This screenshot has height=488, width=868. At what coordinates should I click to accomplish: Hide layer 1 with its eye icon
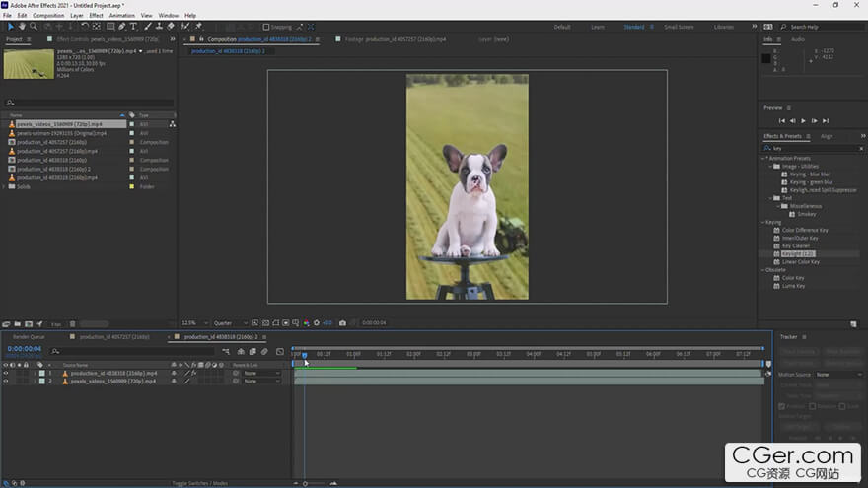[6, 374]
